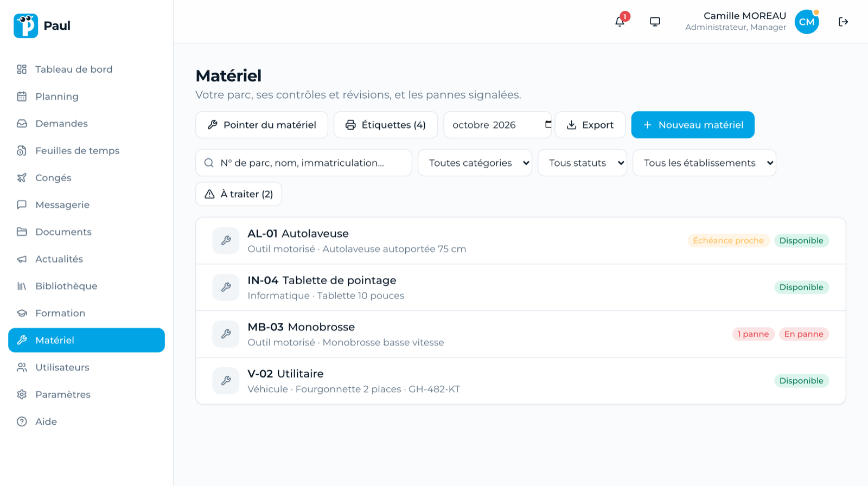The image size is (868, 486).
Task: Click the Formation graduation cap icon
Action: [x=22, y=314]
